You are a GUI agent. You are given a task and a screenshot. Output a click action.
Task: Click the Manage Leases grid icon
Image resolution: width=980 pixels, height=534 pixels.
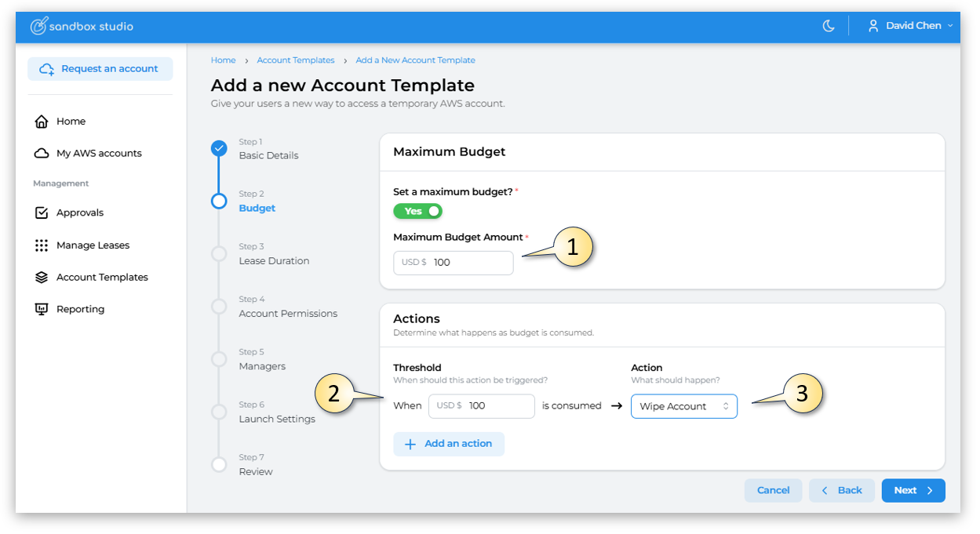pyautogui.click(x=42, y=245)
